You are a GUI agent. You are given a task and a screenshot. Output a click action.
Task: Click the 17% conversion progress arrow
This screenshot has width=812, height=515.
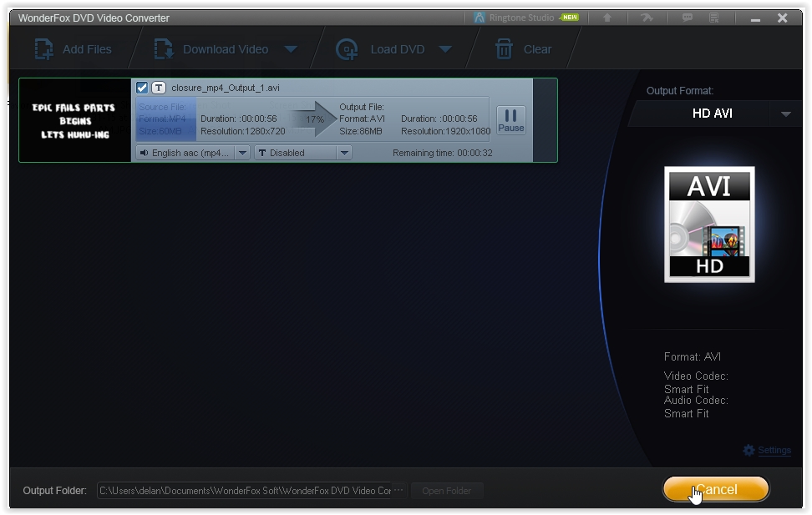pyautogui.click(x=315, y=119)
